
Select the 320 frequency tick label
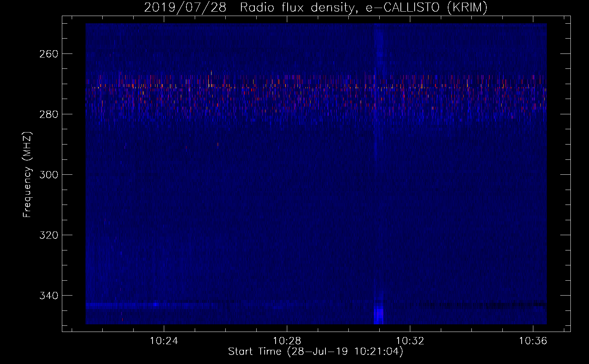click(x=48, y=235)
